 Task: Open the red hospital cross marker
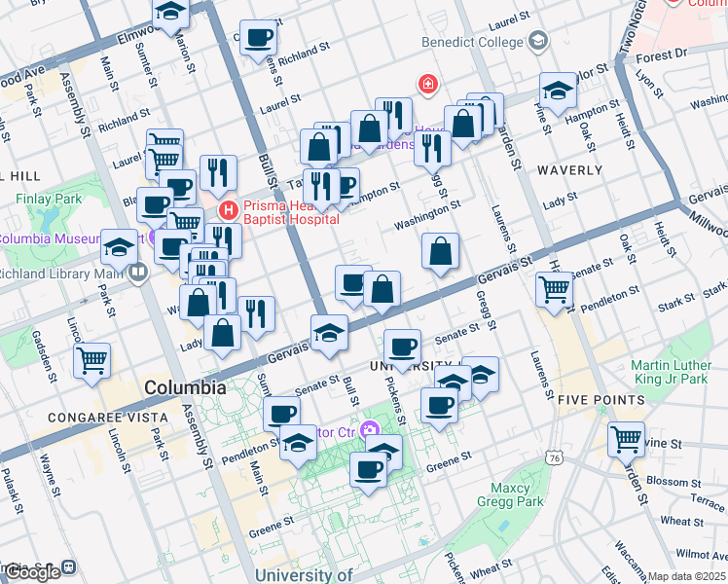coord(426,86)
